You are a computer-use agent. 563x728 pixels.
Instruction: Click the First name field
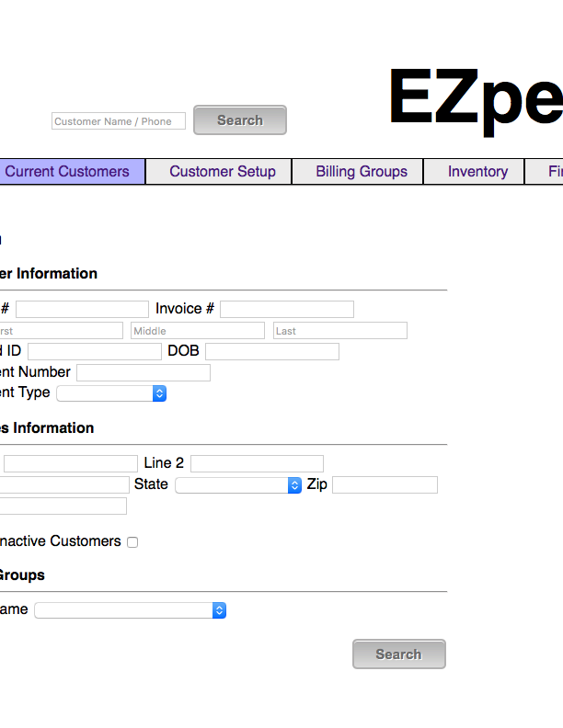tap(61, 331)
